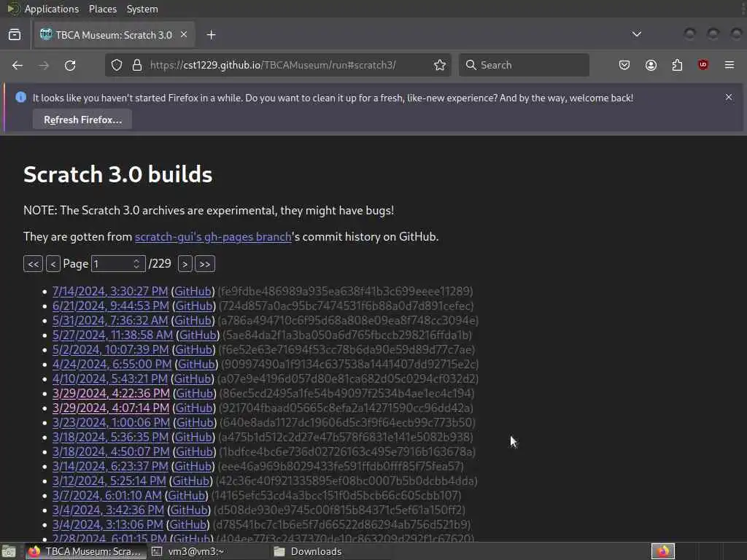The width and height of the screenshot is (747, 560).
Task: Dismiss the Firefox refresh notification bar
Action: point(729,97)
